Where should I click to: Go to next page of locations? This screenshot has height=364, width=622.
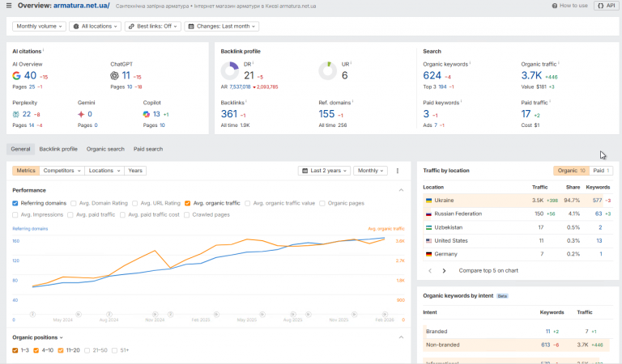pyautogui.click(x=444, y=270)
